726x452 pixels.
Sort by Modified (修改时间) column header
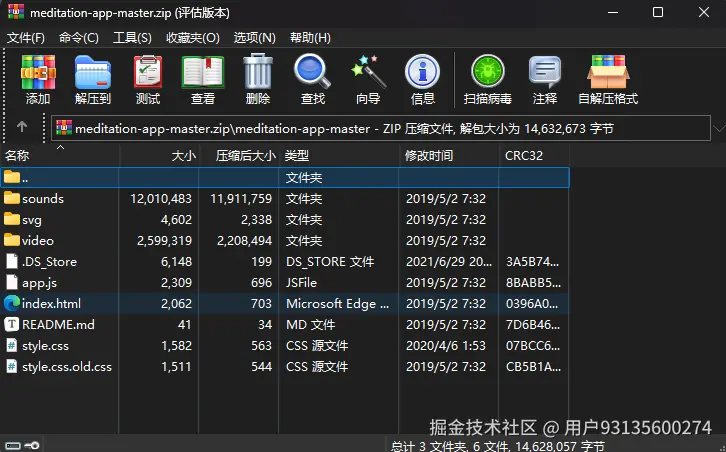point(449,155)
